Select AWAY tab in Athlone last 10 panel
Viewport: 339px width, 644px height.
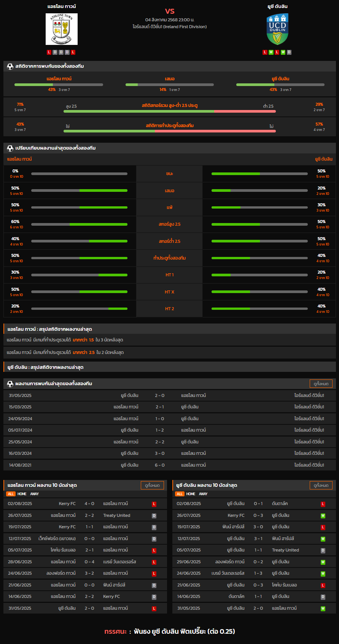pyautogui.click(x=35, y=494)
